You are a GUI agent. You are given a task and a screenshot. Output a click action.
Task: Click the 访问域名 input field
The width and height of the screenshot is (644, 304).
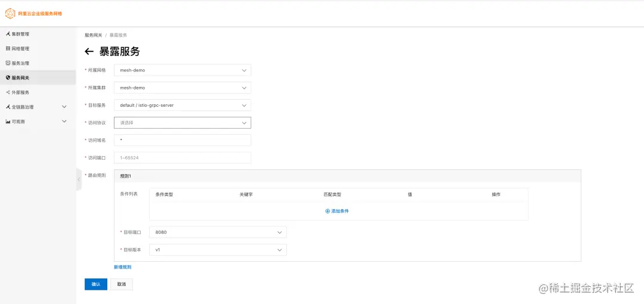[182, 140]
